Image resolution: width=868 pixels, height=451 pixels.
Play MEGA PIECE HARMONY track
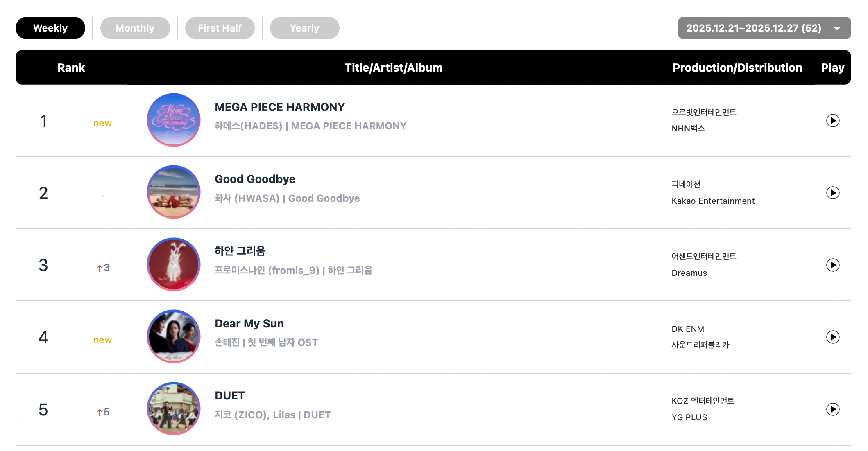coord(832,121)
